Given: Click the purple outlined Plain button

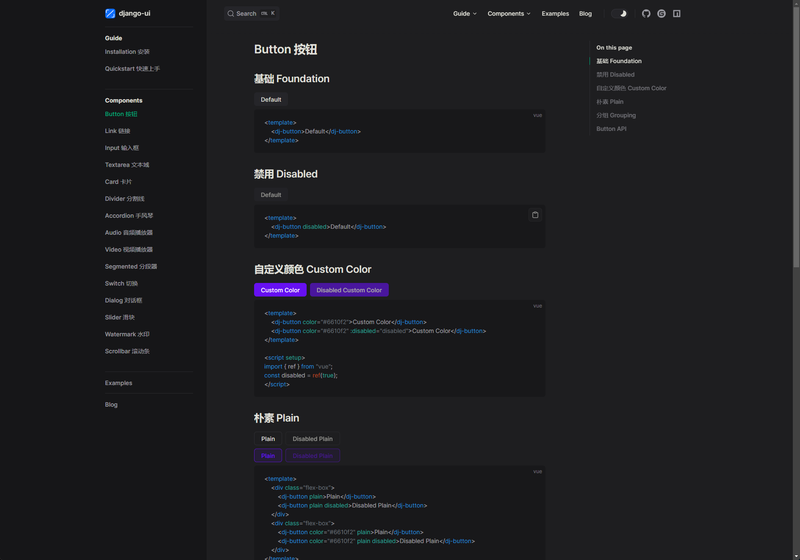Looking at the screenshot, I should 268,456.
